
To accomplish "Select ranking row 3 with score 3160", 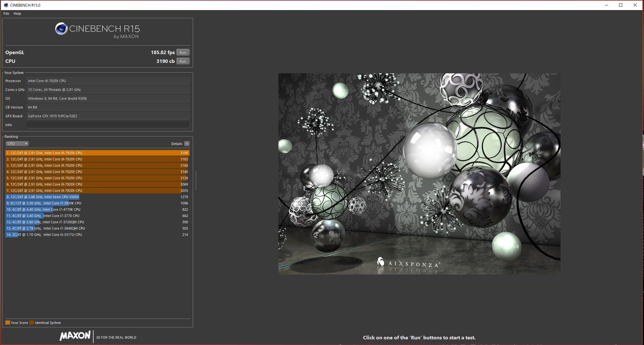I will point(97,165).
